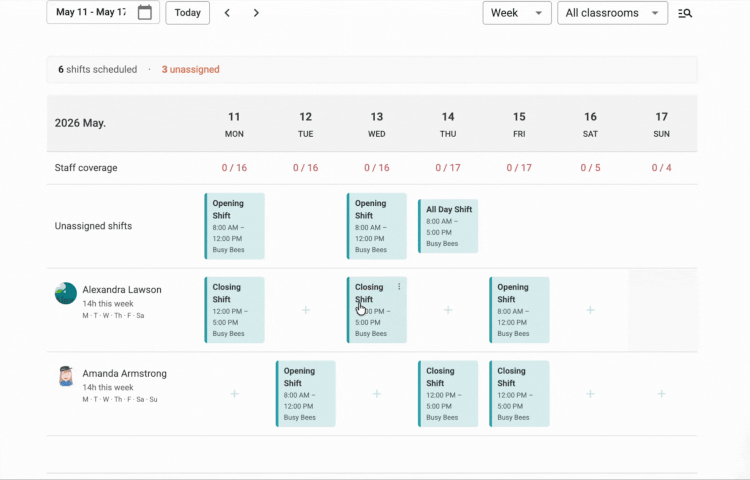Viewport: 750px width, 480px height.
Task: Open Alexandra Lawson's Friday Opening Shift
Action: point(519,310)
